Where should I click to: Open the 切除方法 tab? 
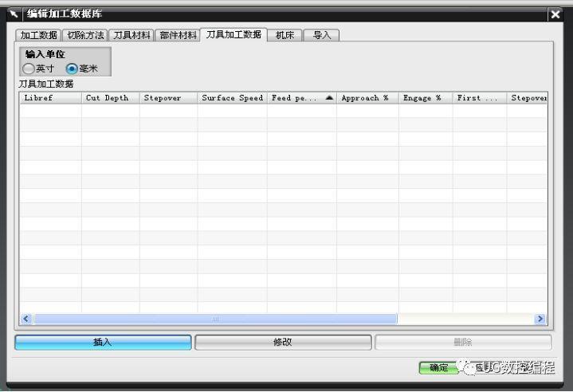(x=85, y=35)
